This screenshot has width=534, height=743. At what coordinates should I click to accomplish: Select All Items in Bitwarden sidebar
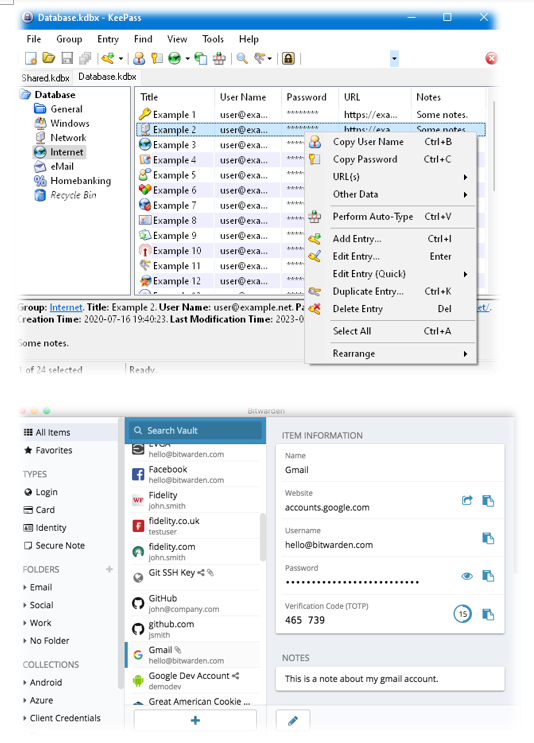pos(69,432)
